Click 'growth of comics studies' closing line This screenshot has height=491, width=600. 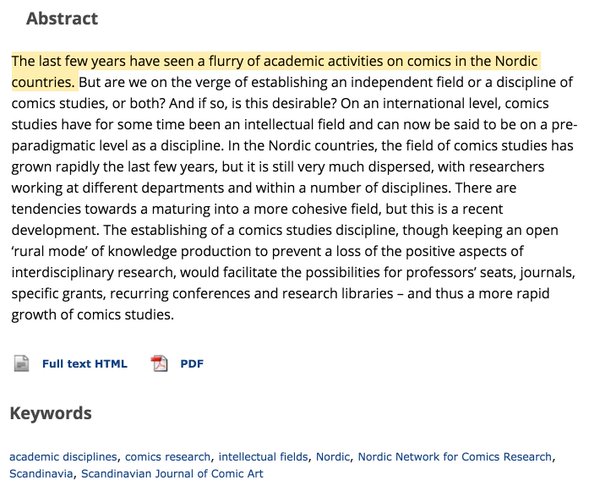tap(93, 315)
